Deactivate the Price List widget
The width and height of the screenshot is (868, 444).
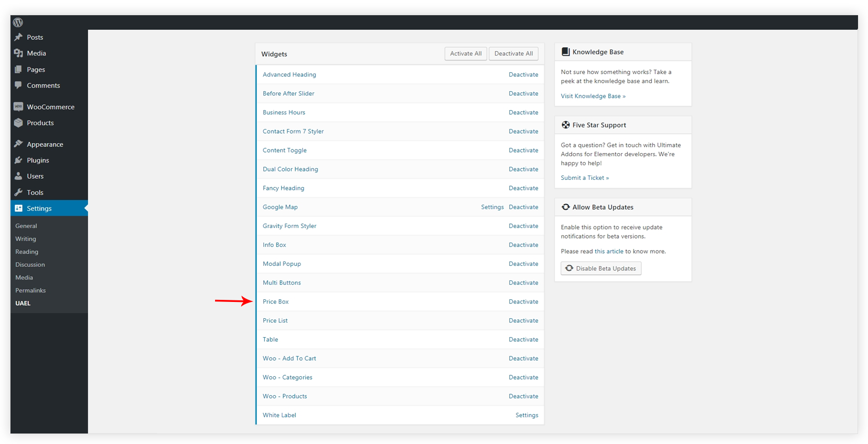point(523,320)
